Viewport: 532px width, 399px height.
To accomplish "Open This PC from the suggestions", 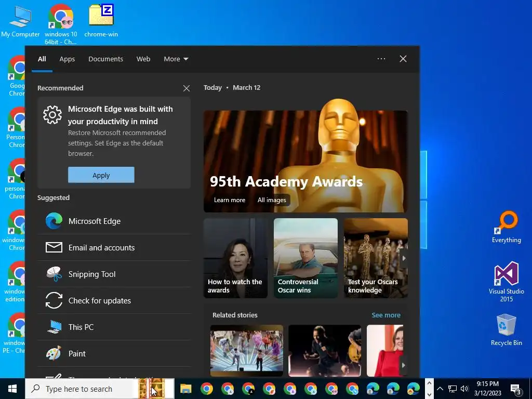I will point(114,327).
